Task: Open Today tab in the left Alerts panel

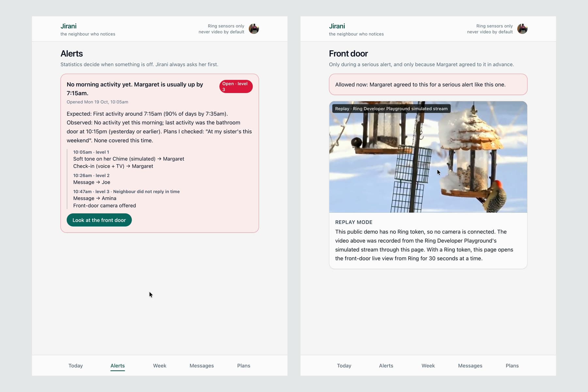Action: coord(75,366)
